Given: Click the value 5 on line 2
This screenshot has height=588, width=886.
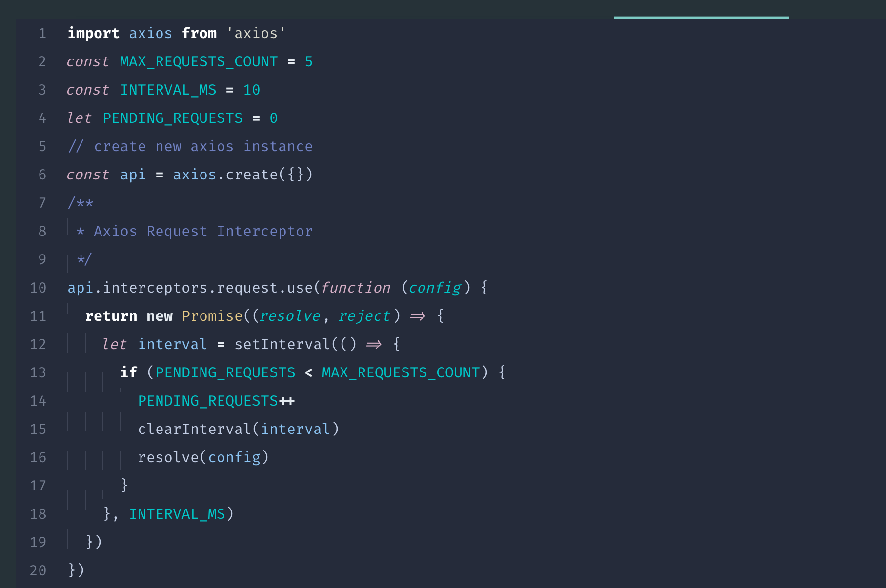Looking at the screenshot, I should 309,61.
